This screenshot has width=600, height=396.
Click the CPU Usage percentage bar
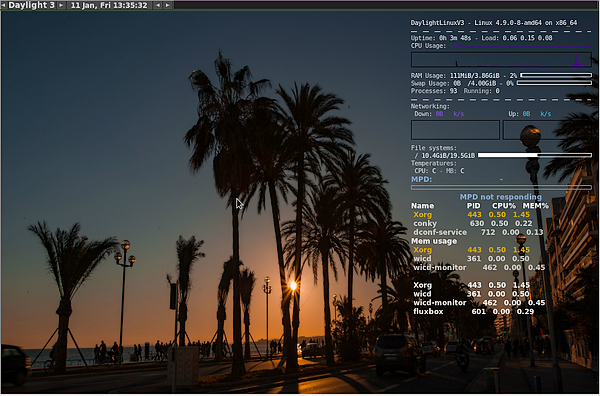pyautogui.click(x=526, y=46)
